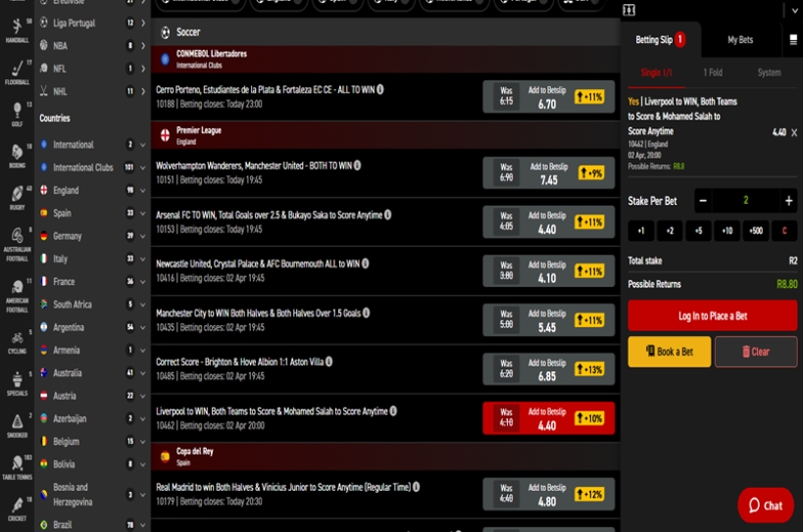
Task: Add Real Madrid 4.80 odds to betslip
Action: pyautogui.click(x=548, y=494)
